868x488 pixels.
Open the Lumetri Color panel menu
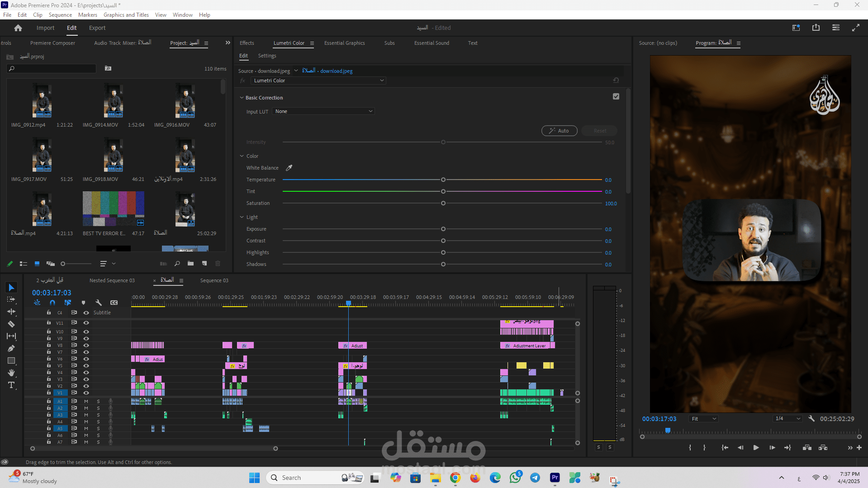point(312,43)
